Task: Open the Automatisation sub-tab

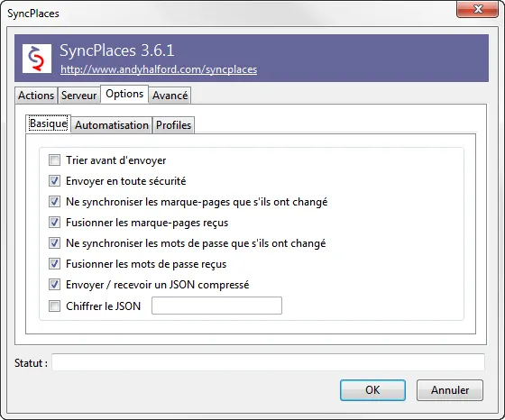Action: click(112, 125)
